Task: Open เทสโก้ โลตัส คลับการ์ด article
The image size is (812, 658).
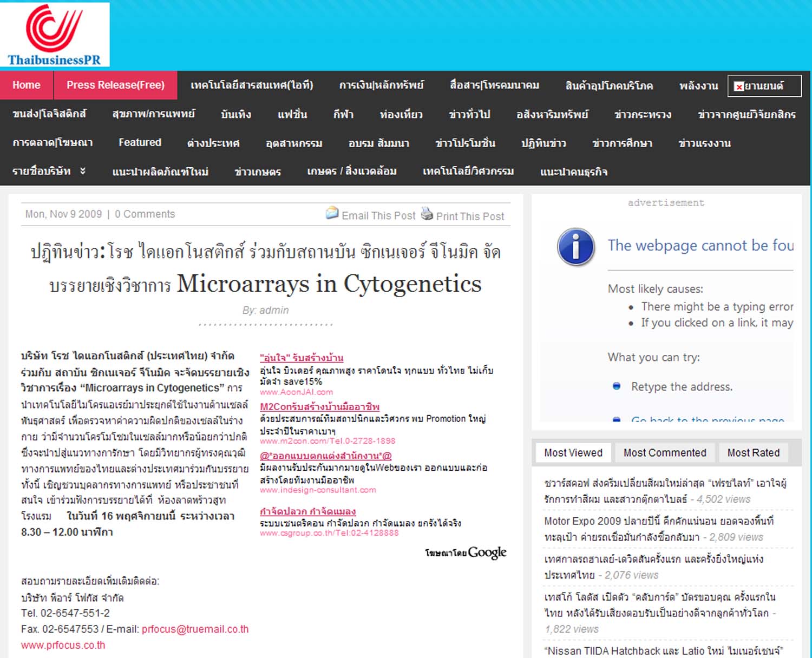Action: click(x=660, y=605)
